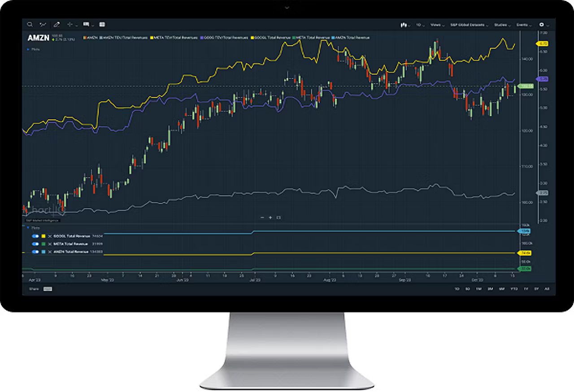Click the symbol search magnifier icon
The image size is (574, 392).
pyautogui.click(x=30, y=25)
